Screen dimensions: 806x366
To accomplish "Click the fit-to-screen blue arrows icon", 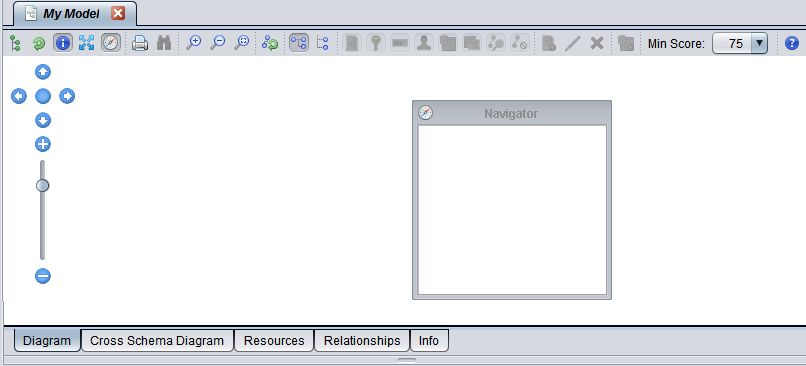I will (86, 43).
